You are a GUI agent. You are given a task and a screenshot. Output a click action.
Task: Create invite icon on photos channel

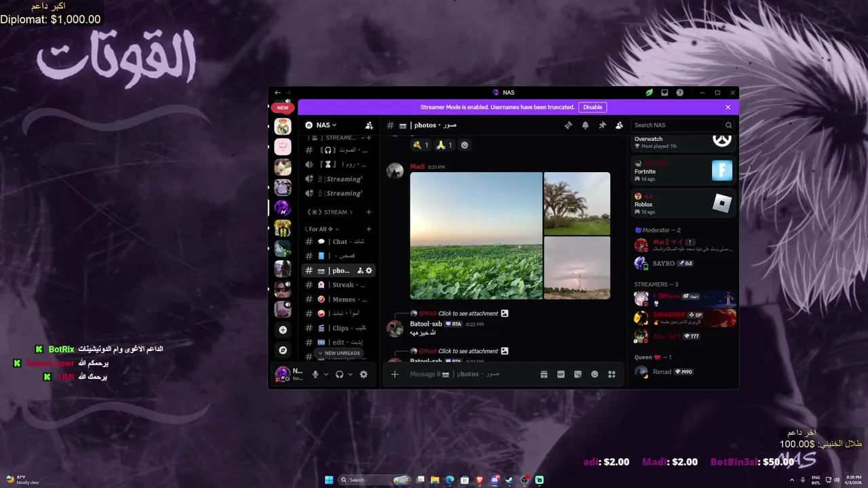pos(361,270)
